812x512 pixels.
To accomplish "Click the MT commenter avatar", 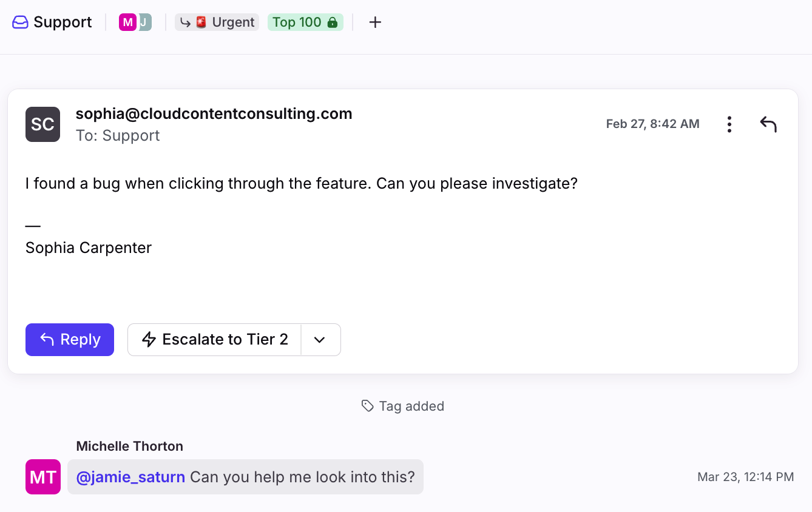I will pyautogui.click(x=43, y=477).
